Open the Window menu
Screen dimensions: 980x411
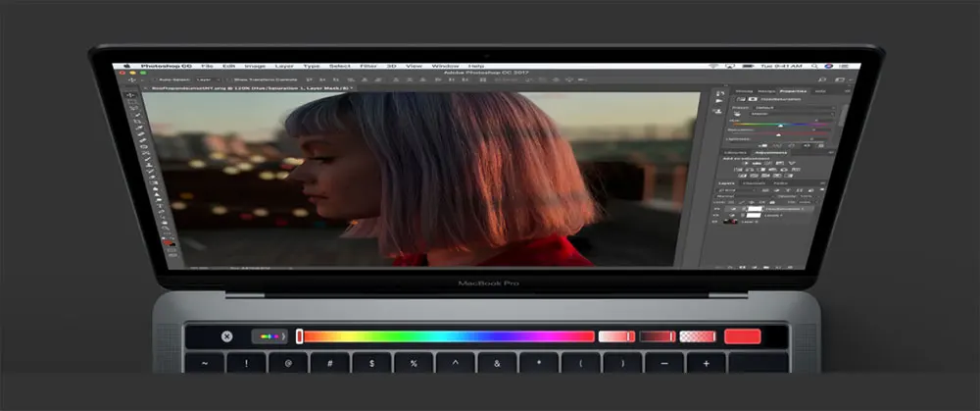pyautogui.click(x=446, y=66)
